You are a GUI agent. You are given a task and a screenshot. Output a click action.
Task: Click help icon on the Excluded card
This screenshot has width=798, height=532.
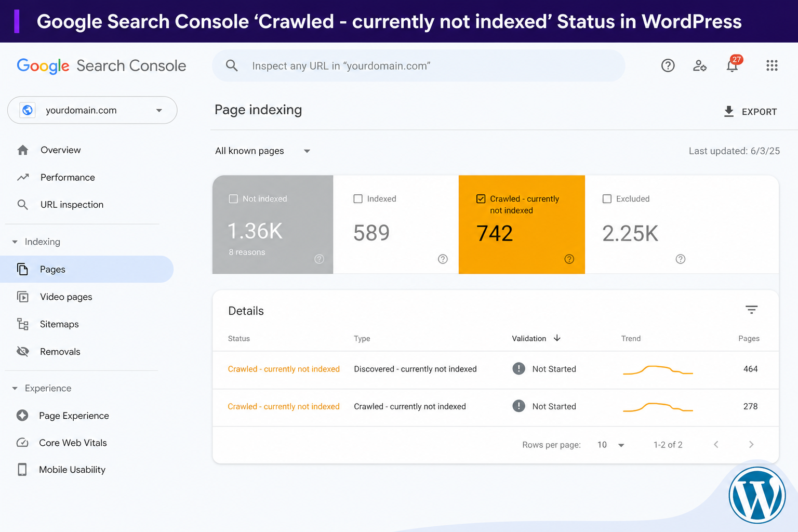[681, 259]
